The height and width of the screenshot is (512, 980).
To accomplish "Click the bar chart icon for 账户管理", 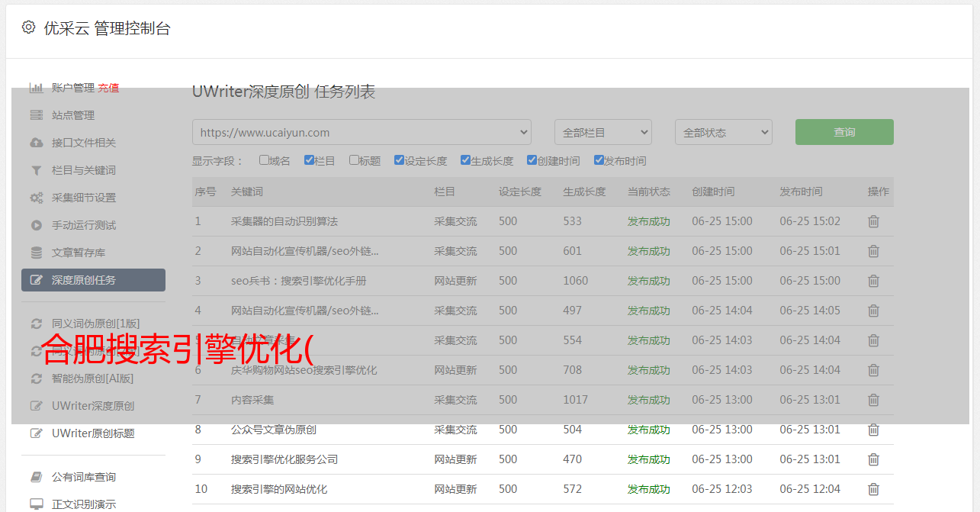I will (36, 88).
